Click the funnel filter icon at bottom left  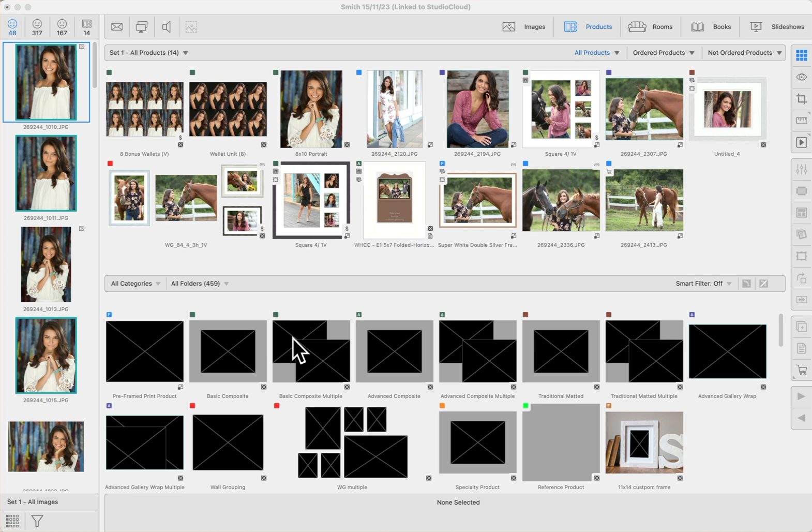(x=37, y=521)
